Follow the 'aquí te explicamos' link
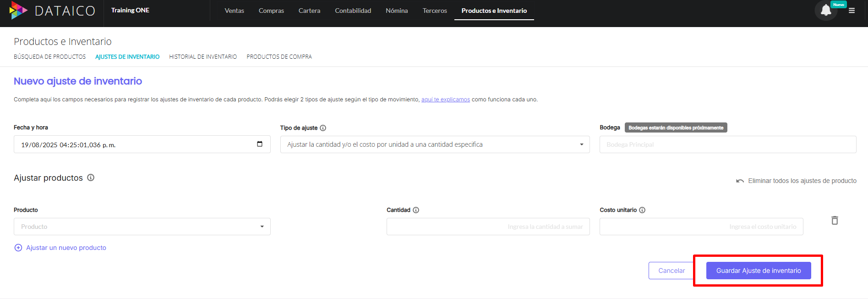868x299 pixels. coord(445,100)
